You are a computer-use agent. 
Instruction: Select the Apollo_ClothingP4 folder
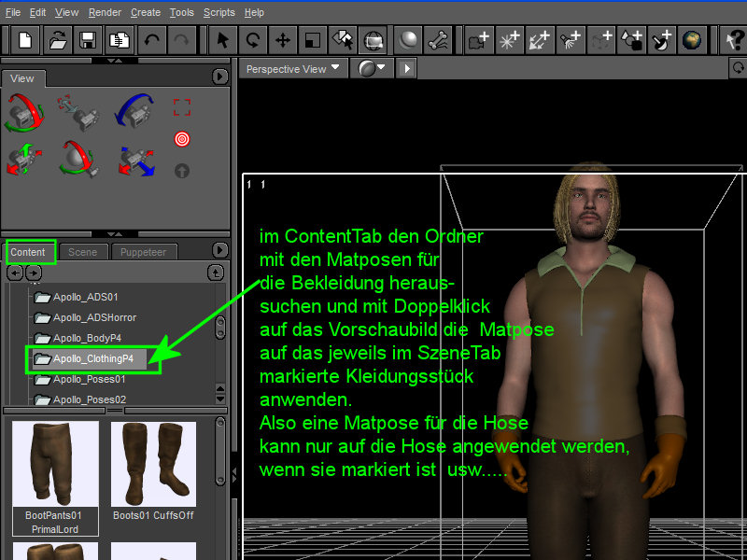pyautogui.click(x=89, y=358)
